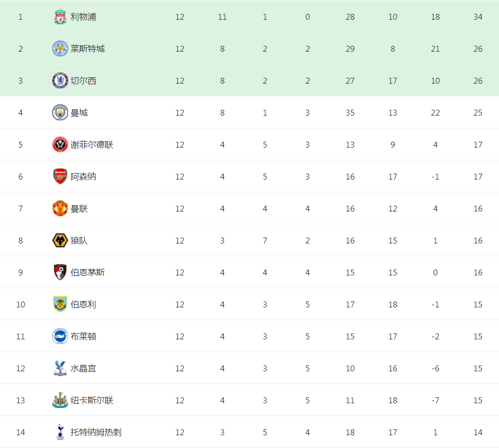Click the Brighton seagull logo
The image size is (499, 448).
[60, 336]
